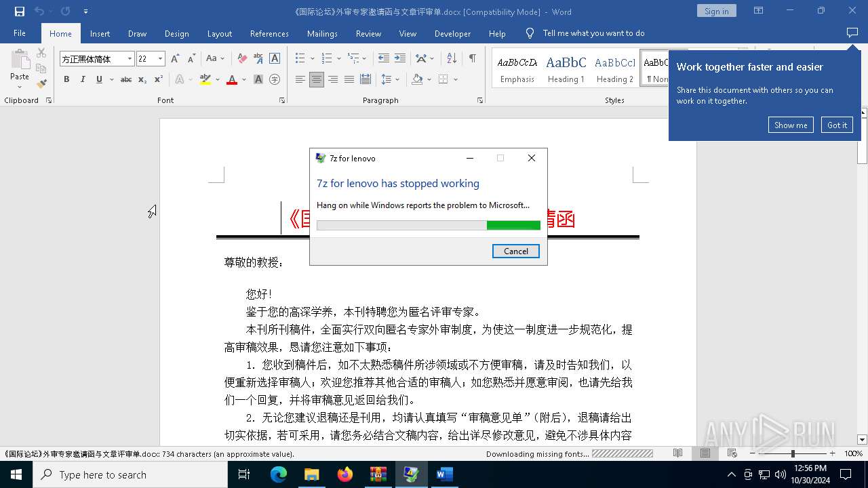Increase paragraph indent
868x488 pixels.
point(400,59)
